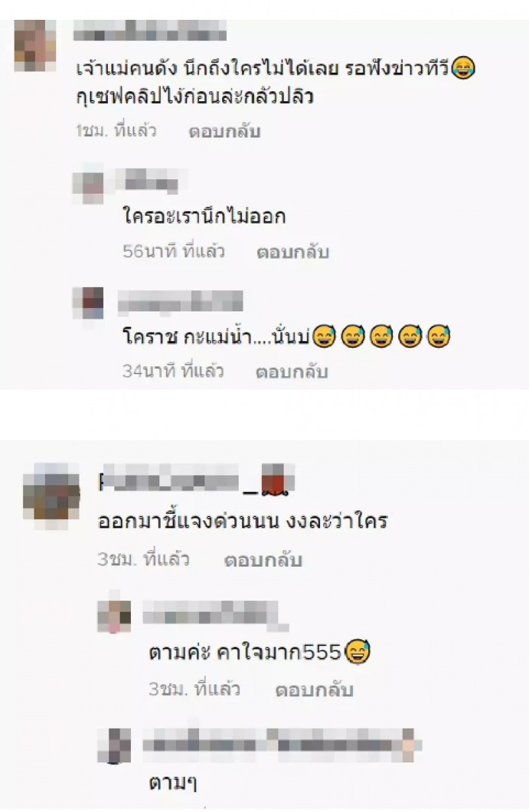Open avatar beside 'โคราช กะแม่น้ำ' reply
Screen dimensions: 529x812
coord(88,301)
